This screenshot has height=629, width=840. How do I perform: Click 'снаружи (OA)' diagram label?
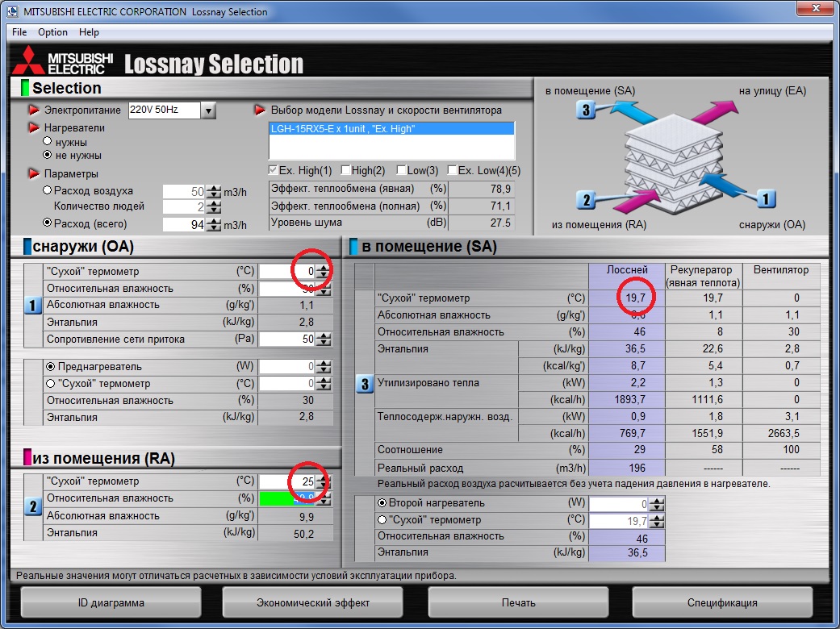point(772,225)
